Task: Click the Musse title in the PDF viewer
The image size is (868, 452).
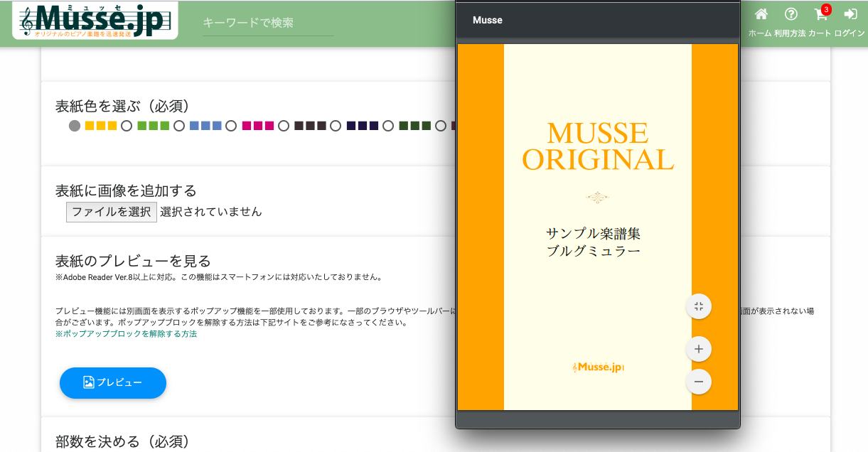Action: tap(488, 20)
